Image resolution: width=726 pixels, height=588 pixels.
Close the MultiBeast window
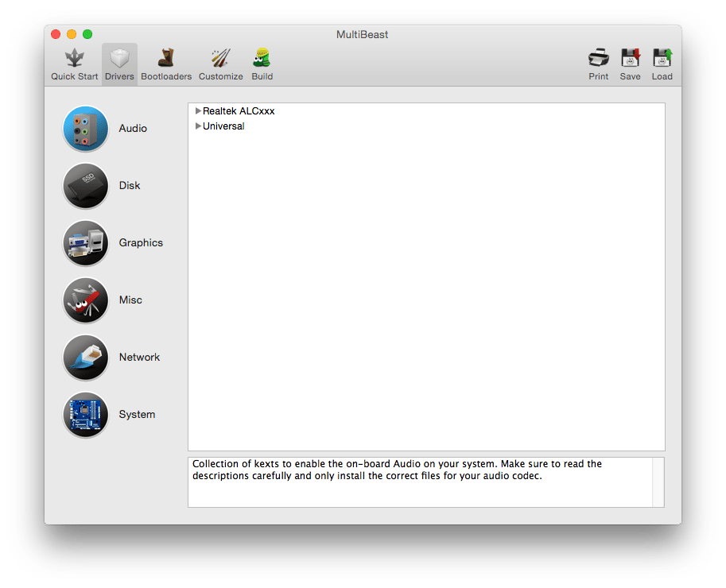coord(56,34)
